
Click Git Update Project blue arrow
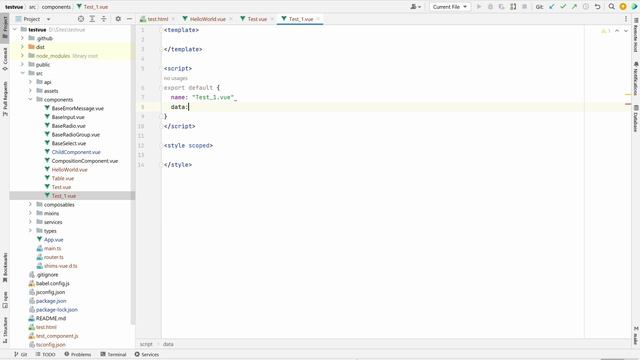pyautogui.click(x=552, y=7)
